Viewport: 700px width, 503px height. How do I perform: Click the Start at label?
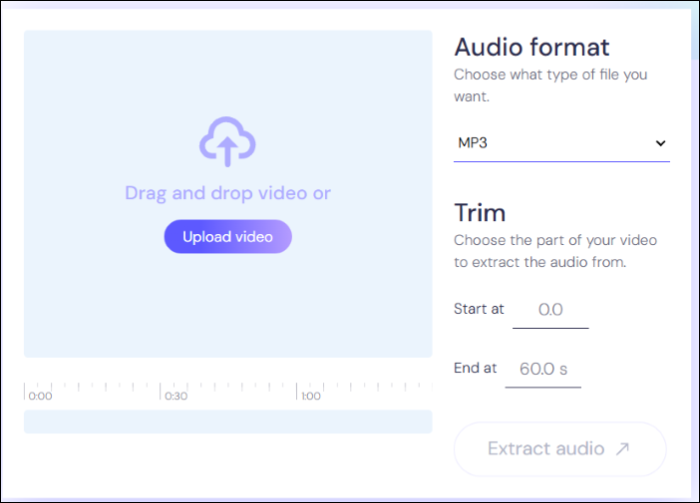pos(479,309)
